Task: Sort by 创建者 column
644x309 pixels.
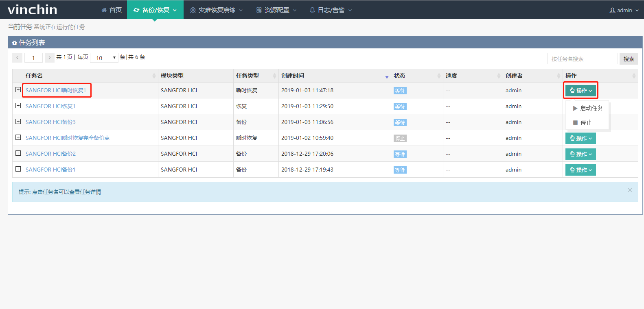Action: coord(533,76)
